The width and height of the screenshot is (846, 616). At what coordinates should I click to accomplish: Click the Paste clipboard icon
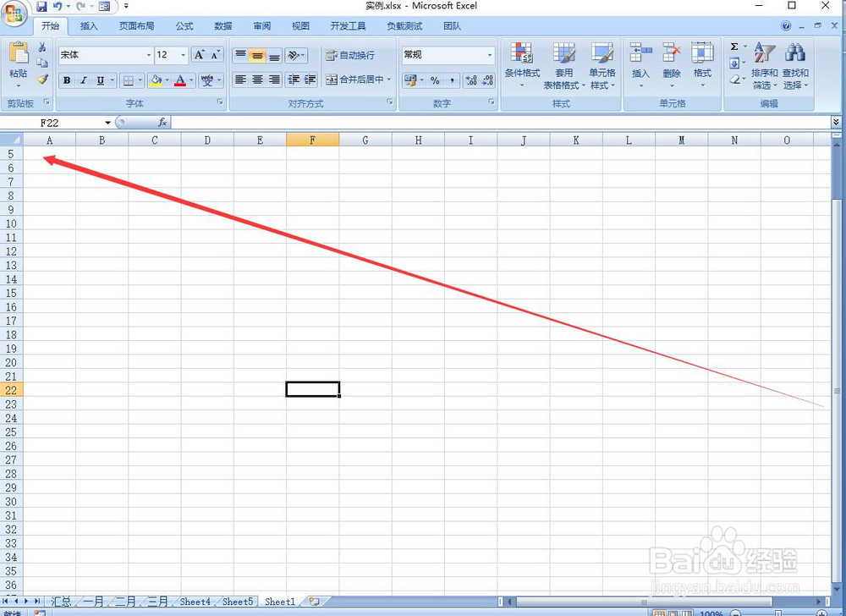(19, 54)
